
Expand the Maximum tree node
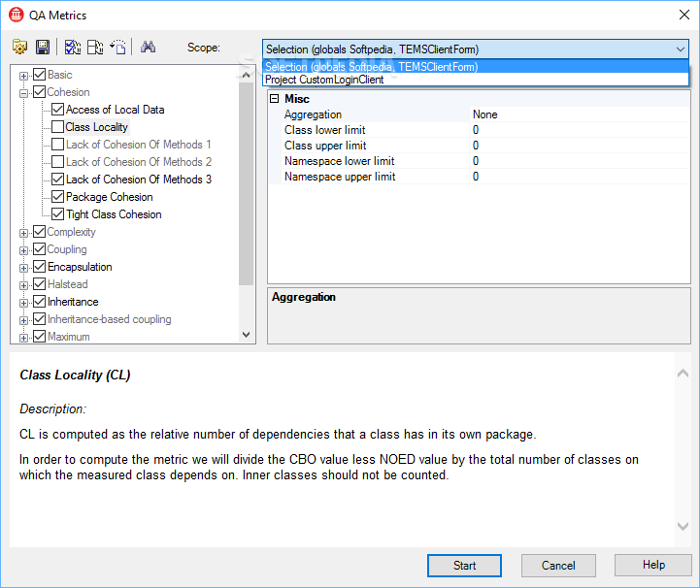point(23,338)
